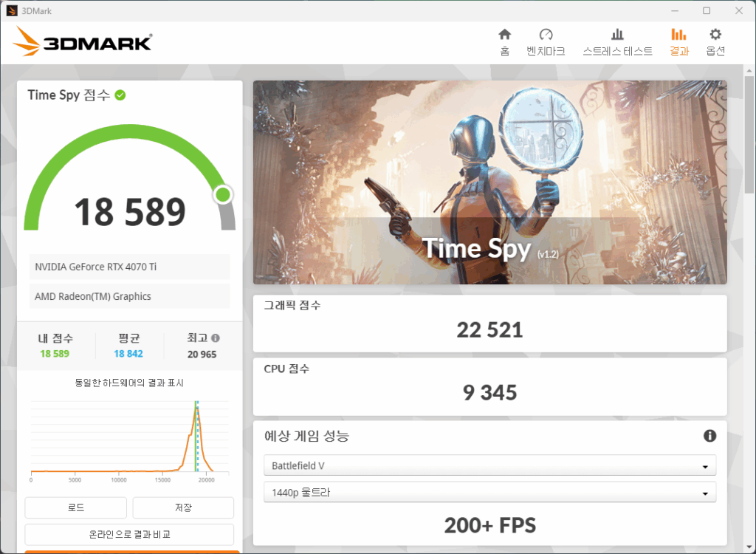Click the 로드 load button

[76, 507]
